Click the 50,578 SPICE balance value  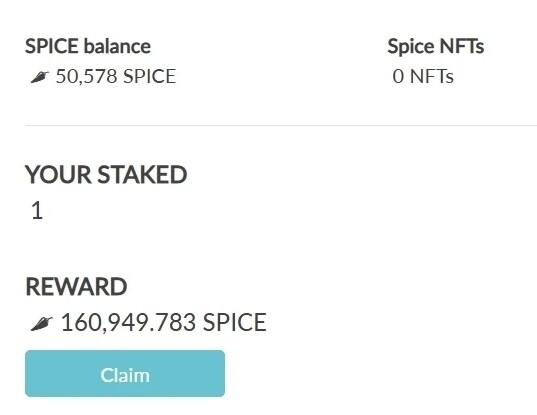pos(116,76)
